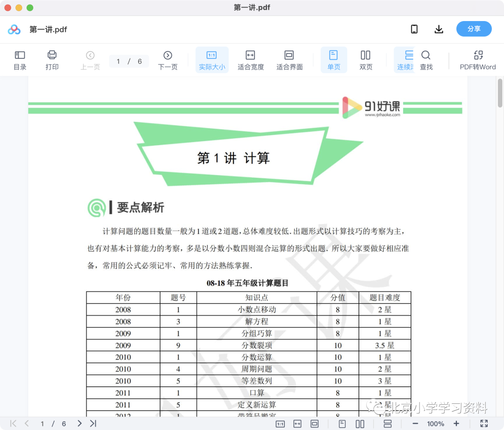Zoom out with the minus button
504x430 pixels.
(x=415, y=424)
